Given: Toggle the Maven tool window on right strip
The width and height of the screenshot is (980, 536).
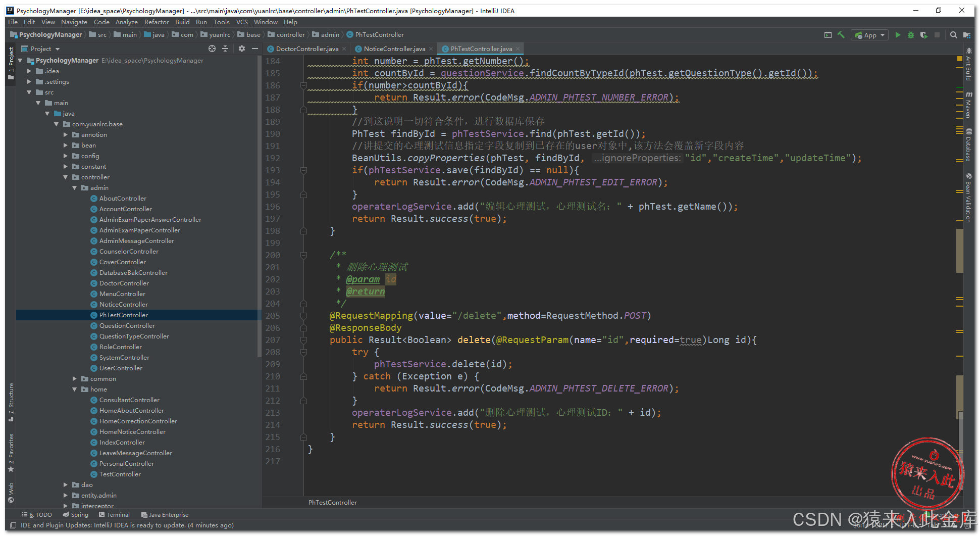Looking at the screenshot, I should [968, 105].
